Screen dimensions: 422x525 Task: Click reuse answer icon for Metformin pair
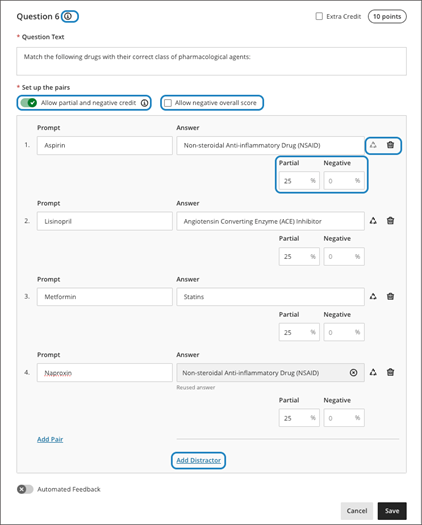(x=373, y=296)
